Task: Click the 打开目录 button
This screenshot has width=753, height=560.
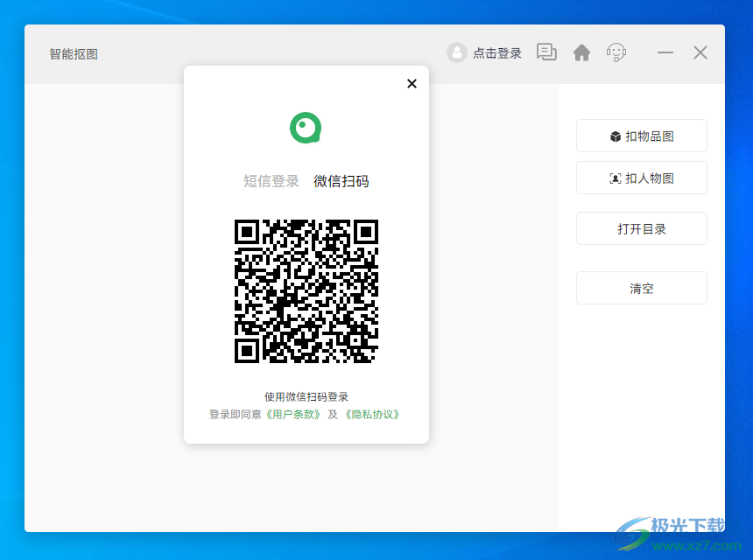Action: tap(642, 229)
